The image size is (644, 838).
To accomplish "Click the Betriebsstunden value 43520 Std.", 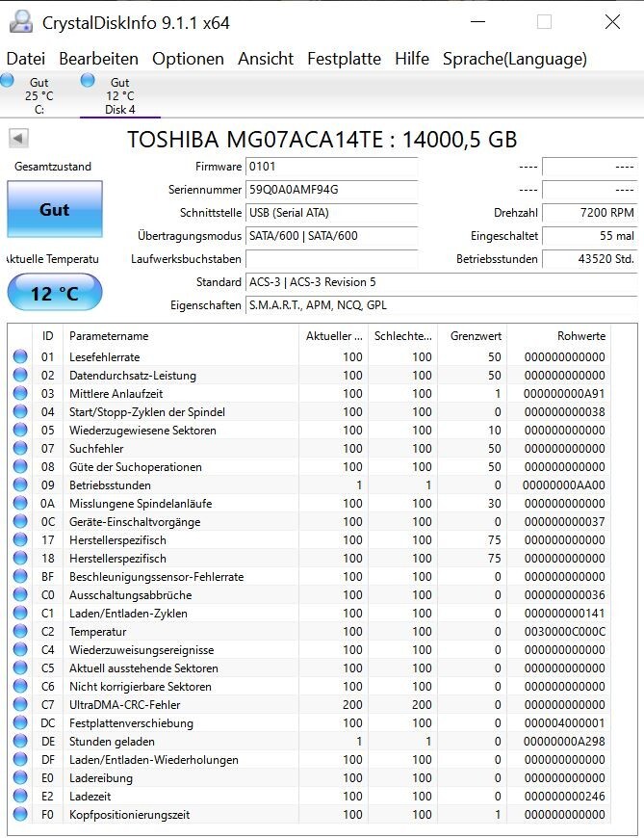I will 589,259.
